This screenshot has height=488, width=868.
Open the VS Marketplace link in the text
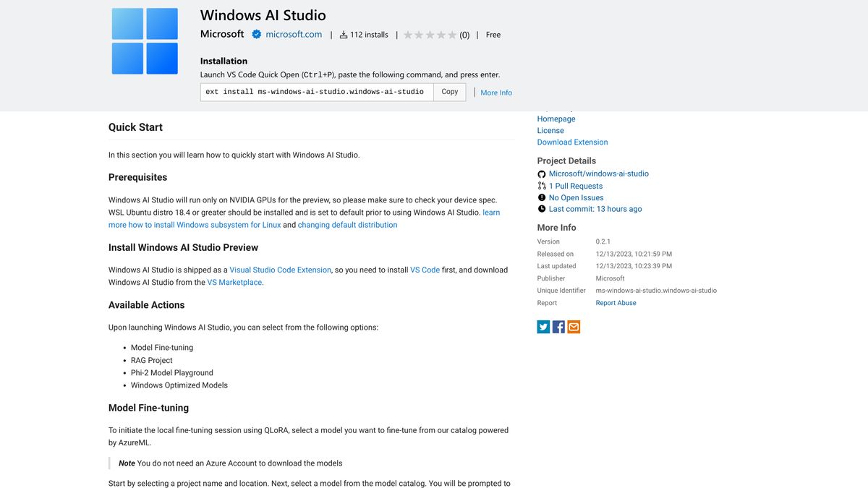[x=234, y=282]
